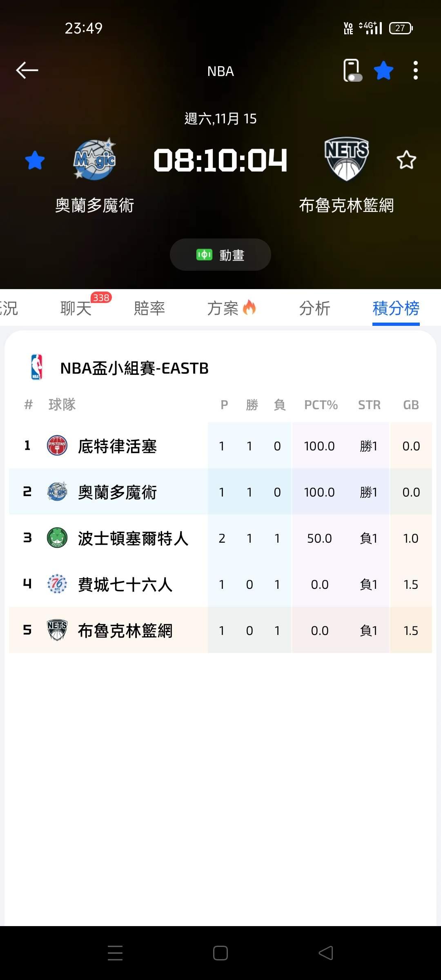Favorite Brooklyn Nets with outline star
441x980 pixels.
coord(406,160)
